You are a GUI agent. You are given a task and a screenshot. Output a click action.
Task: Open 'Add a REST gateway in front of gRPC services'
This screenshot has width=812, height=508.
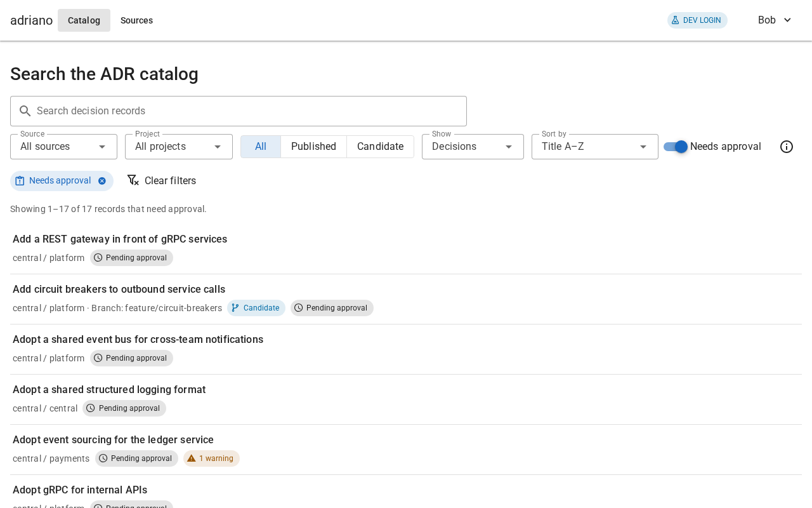(120, 239)
